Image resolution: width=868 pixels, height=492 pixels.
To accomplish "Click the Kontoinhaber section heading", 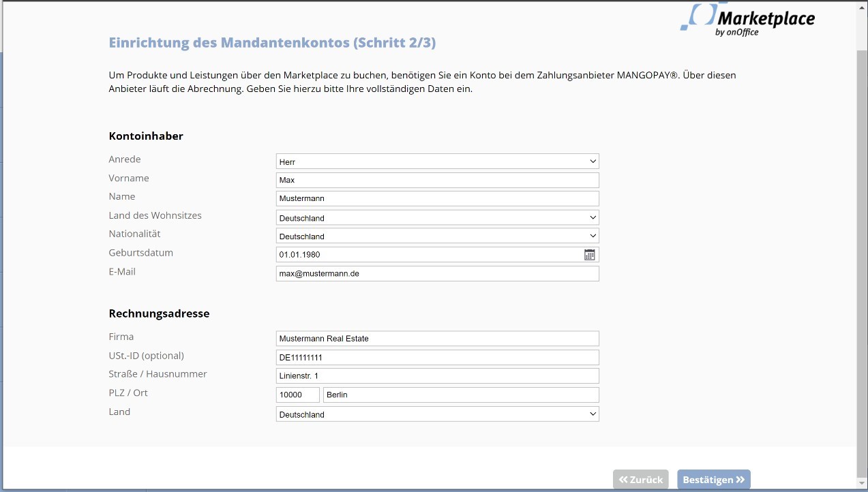I will [146, 136].
